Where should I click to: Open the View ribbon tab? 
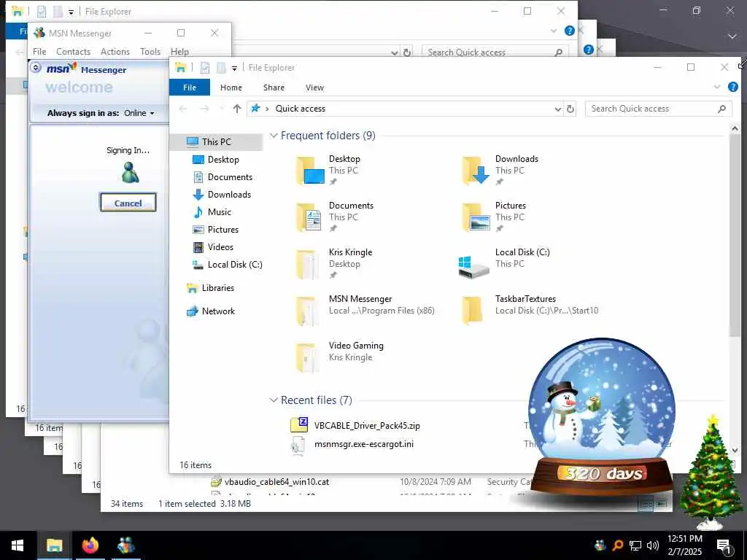click(x=314, y=87)
